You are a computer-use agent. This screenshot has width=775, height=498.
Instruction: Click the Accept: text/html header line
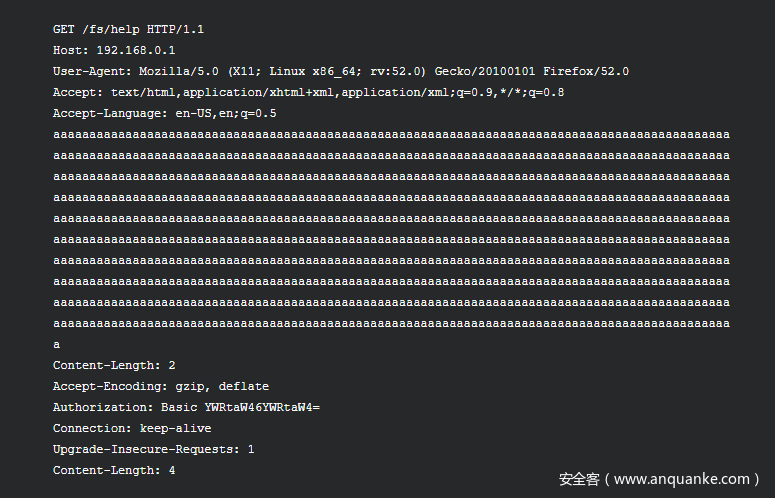308,92
